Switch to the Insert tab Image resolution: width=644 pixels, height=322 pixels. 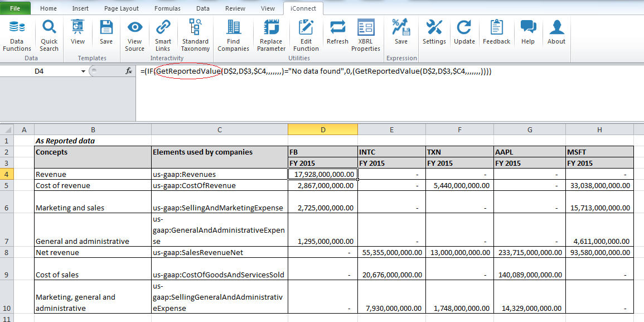80,8
